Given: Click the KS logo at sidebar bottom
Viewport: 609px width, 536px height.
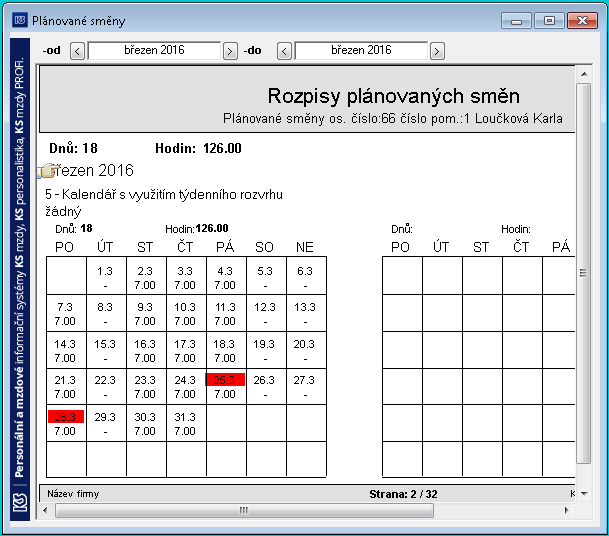Looking at the screenshot, I should (x=20, y=503).
